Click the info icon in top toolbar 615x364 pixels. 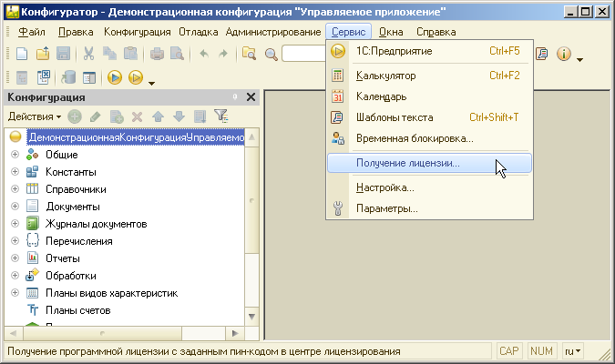(564, 54)
